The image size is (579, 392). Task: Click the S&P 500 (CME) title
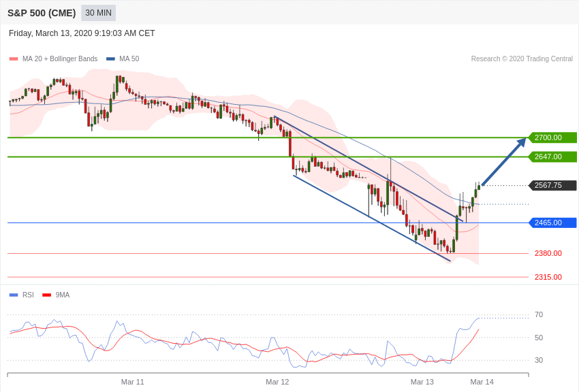[x=42, y=13]
